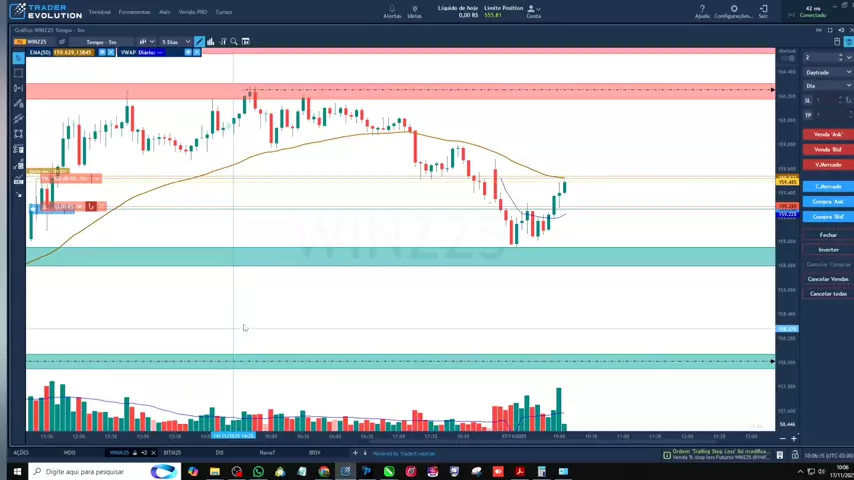Toggle the TP take profit option
The height and width of the screenshot is (480, 854).
click(x=808, y=115)
